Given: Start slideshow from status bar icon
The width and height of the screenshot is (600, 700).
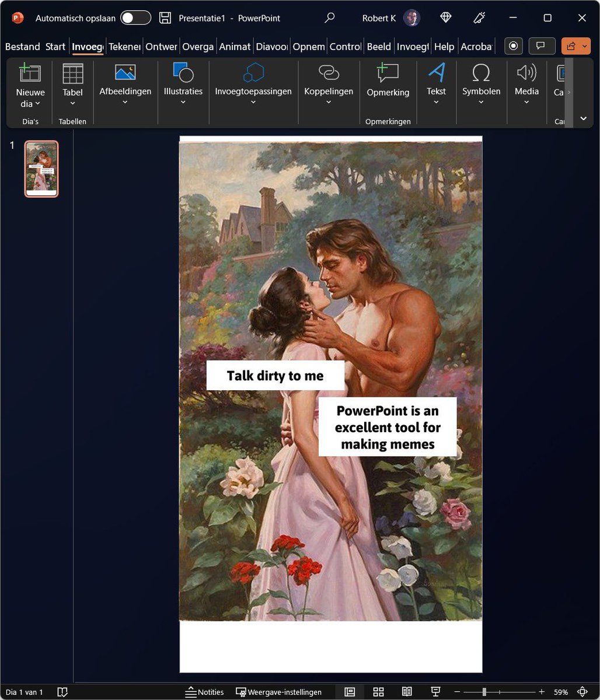Looking at the screenshot, I should [435, 692].
